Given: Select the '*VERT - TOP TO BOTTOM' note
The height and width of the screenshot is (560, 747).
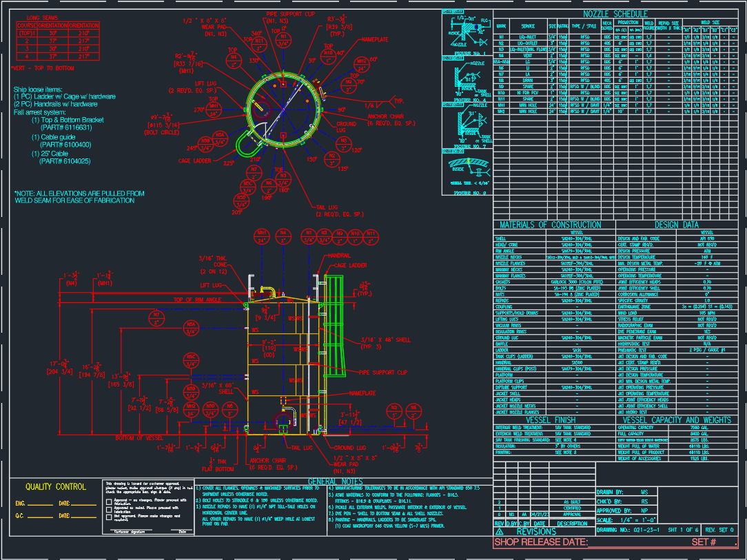Looking at the screenshot, I should click(x=43, y=68).
